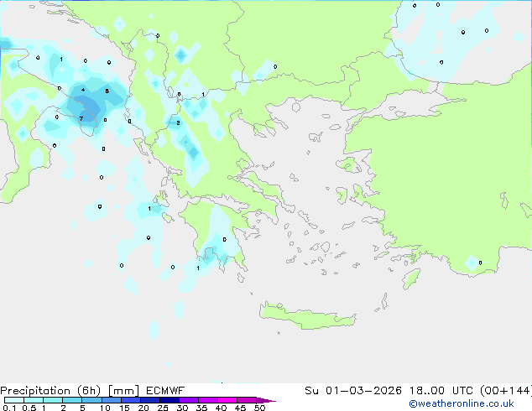Viewport: 532px width, 411px height.
Task: Click the '0.5' legend scale label
Action: pos(29,408)
